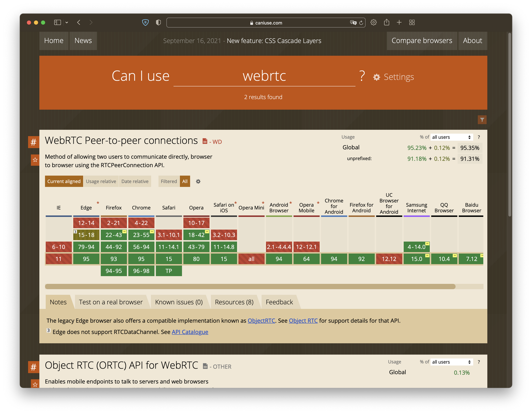Screen dimensions: 532x414
Task: Open the News menu item
Action: pos(83,41)
